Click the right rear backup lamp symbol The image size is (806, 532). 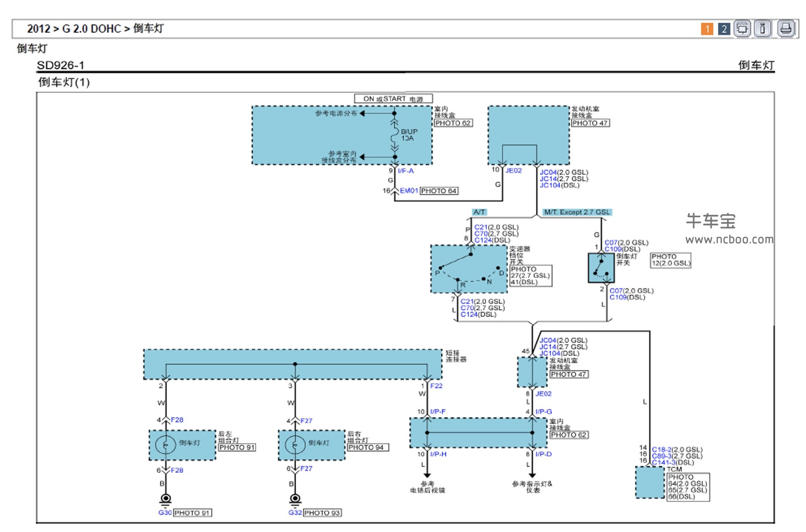tap(295, 445)
